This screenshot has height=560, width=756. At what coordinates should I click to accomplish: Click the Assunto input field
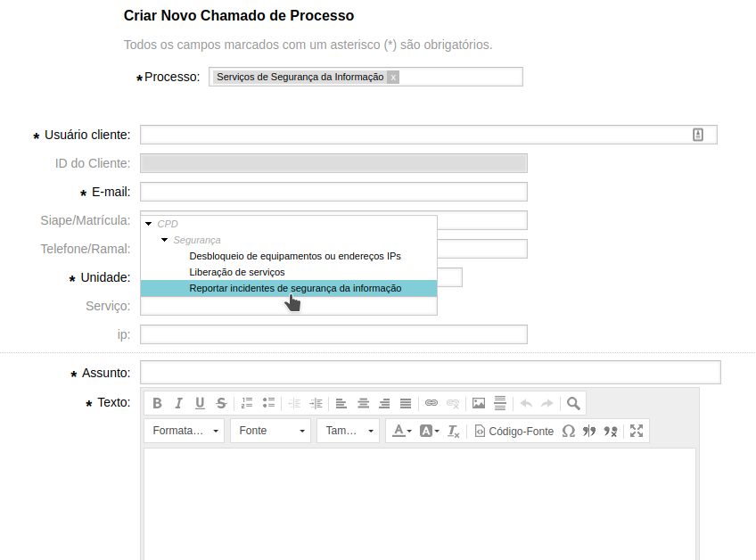pyautogui.click(x=430, y=373)
